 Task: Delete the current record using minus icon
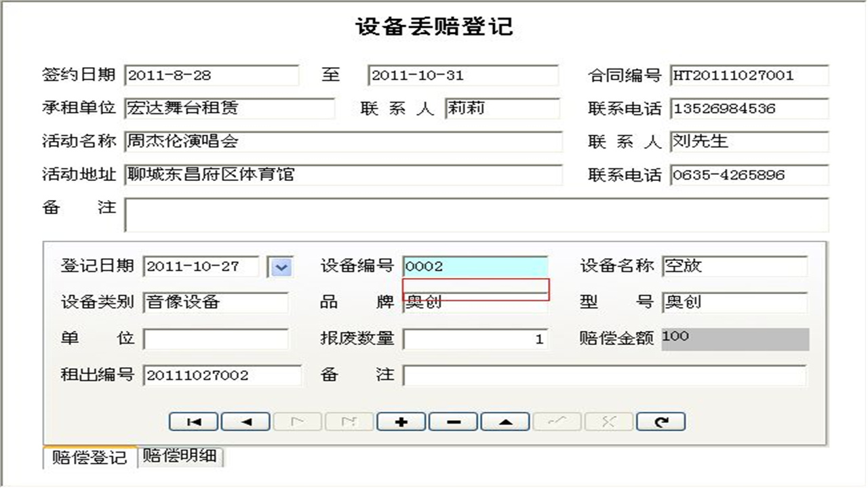pos(453,421)
